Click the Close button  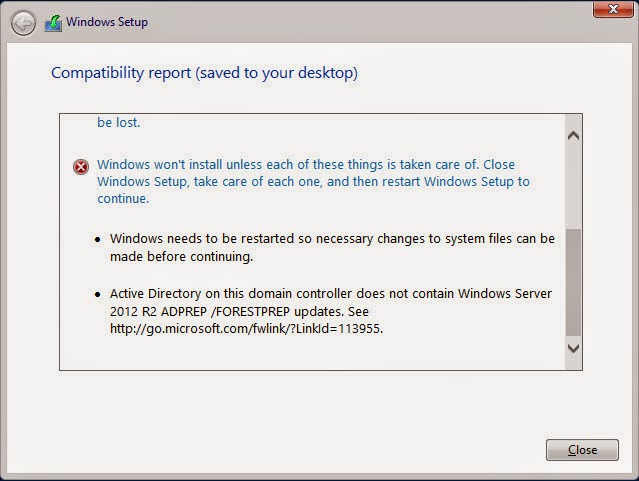[582, 450]
